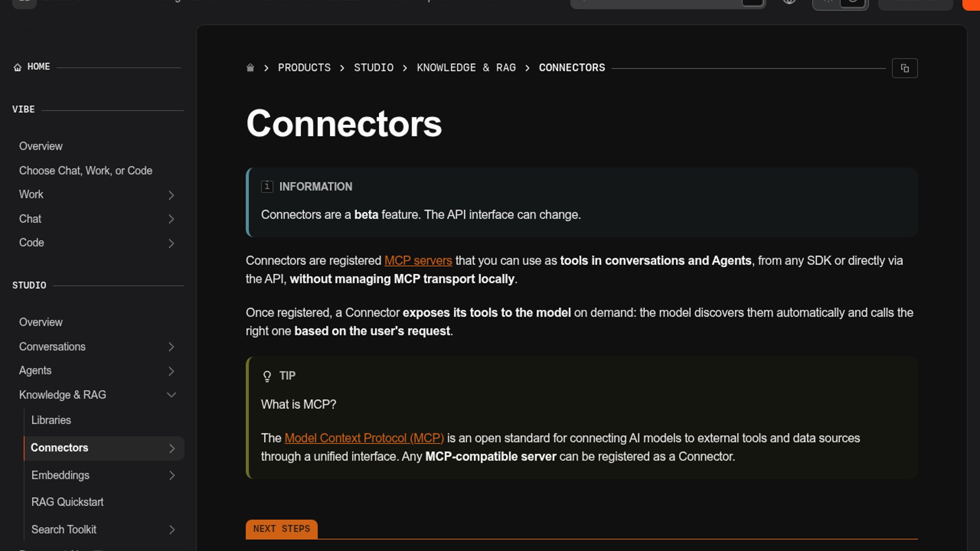
Task: Open RAG Quickstart sidebar page
Action: point(67,502)
